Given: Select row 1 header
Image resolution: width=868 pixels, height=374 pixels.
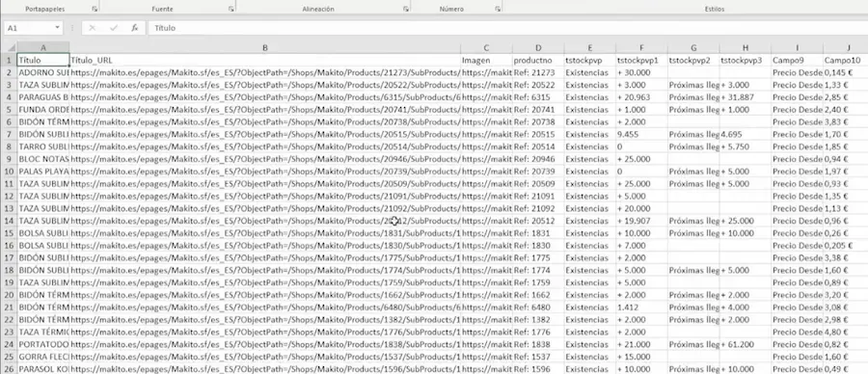Looking at the screenshot, I should 9,61.
